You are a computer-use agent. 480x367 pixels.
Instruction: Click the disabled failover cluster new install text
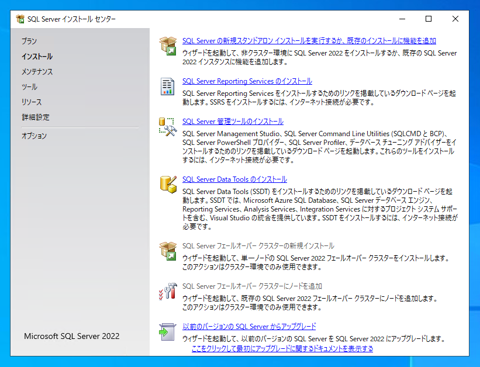tap(258, 246)
